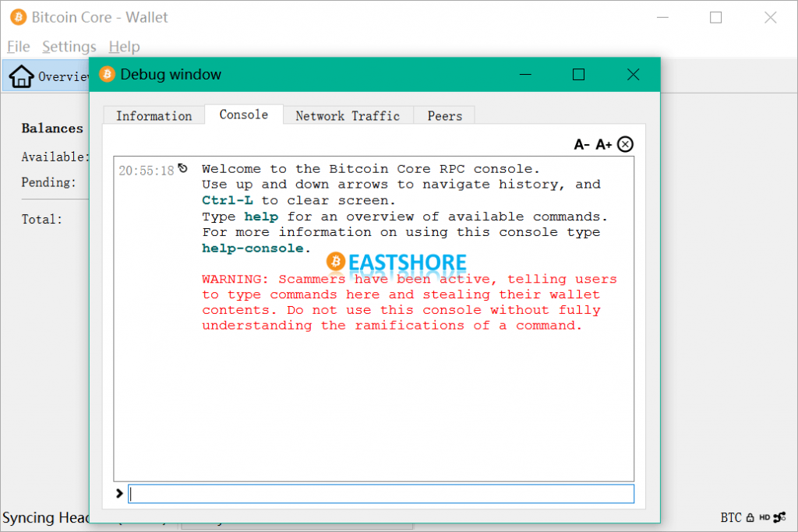This screenshot has width=798, height=532.
Task: Click the Bitcoin logo in Debug window title
Action: pos(107,74)
